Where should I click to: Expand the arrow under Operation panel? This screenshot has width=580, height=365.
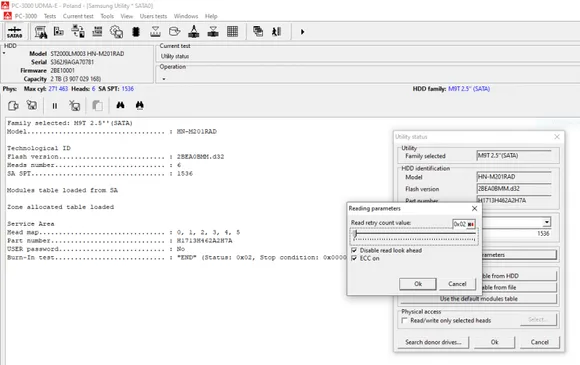point(163,79)
